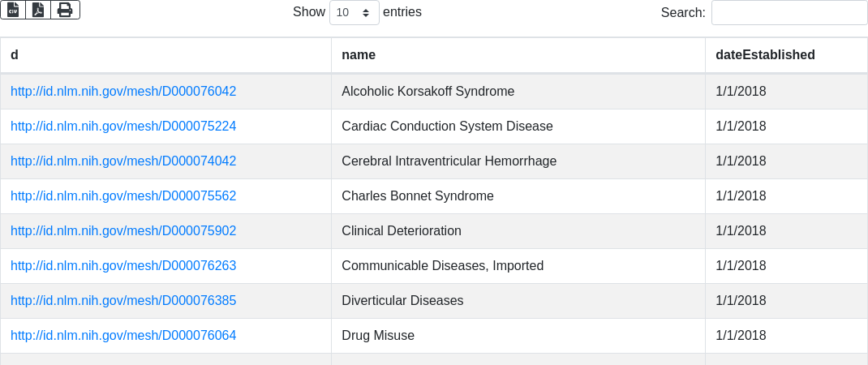Screen dimensions: 868x365
Task: Open the D000076263 MeSH link
Action: (x=123, y=266)
